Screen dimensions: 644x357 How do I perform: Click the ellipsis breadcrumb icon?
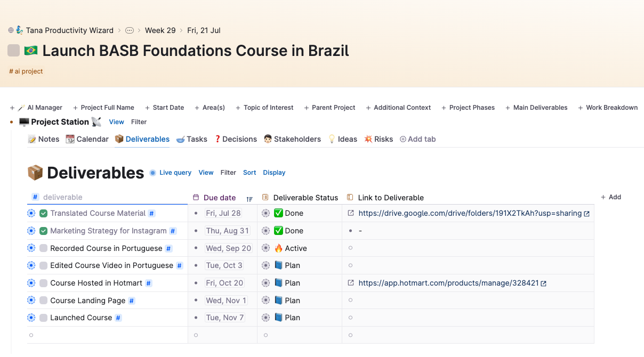click(130, 30)
